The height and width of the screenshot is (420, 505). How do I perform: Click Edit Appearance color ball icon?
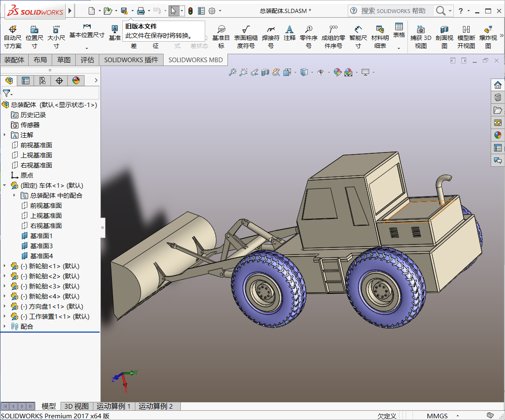(x=338, y=72)
